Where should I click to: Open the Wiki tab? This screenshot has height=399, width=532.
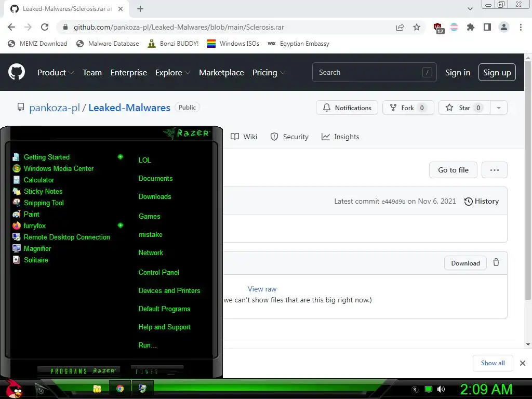pyautogui.click(x=244, y=137)
